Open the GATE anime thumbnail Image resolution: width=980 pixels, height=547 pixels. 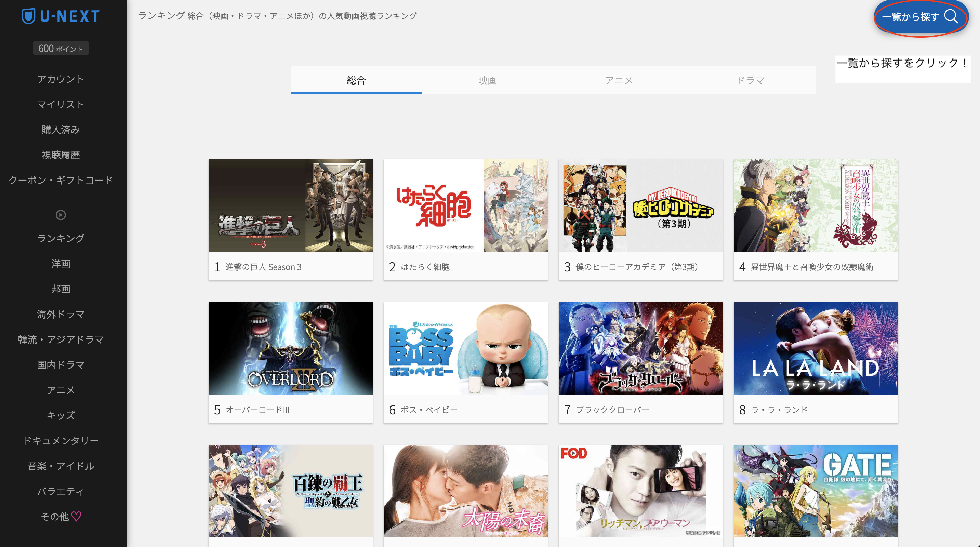click(816, 492)
